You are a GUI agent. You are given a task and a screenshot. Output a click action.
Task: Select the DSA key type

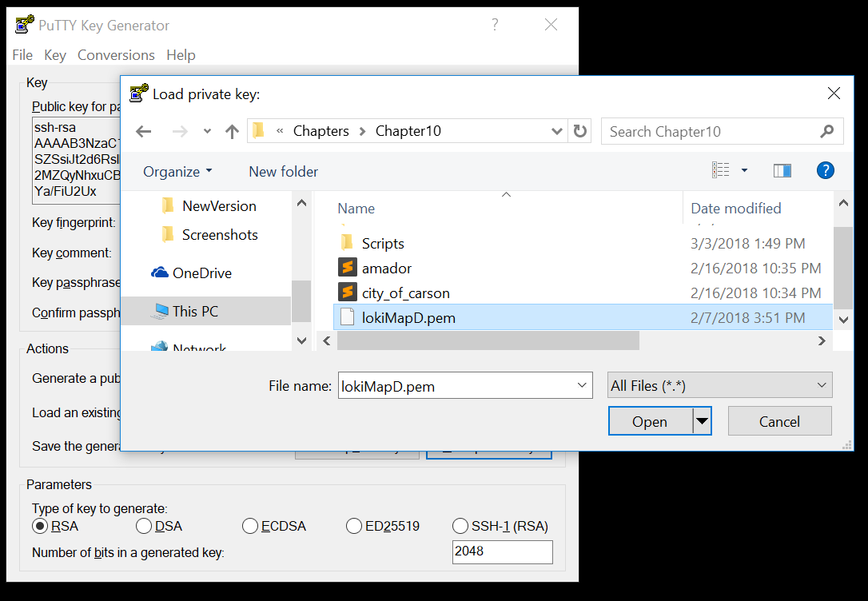tap(144, 526)
